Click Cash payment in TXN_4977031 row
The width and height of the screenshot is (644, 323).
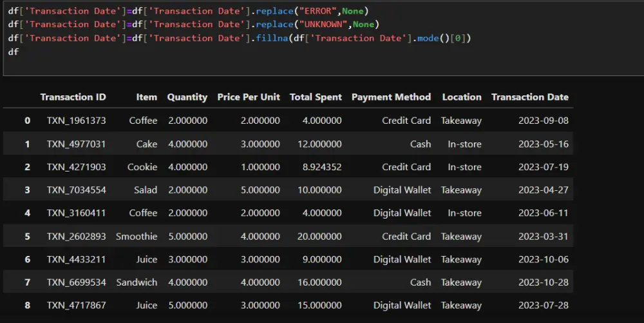[421, 144]
